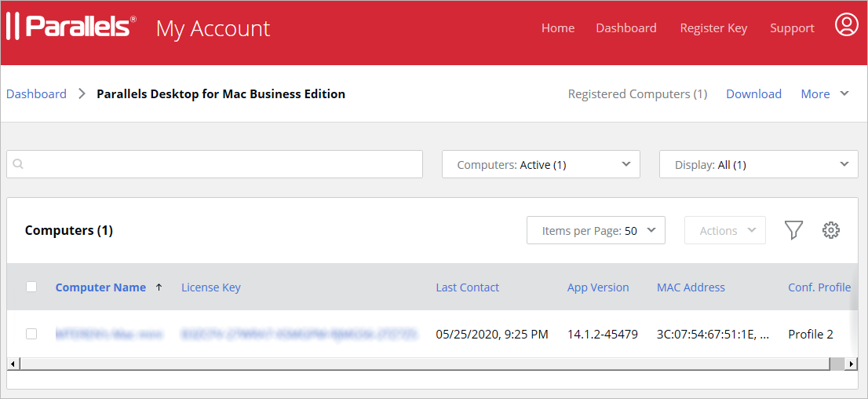Screen dimensions: 868x399
Task: Click the "My Account" header title
Action: point(213,29)
